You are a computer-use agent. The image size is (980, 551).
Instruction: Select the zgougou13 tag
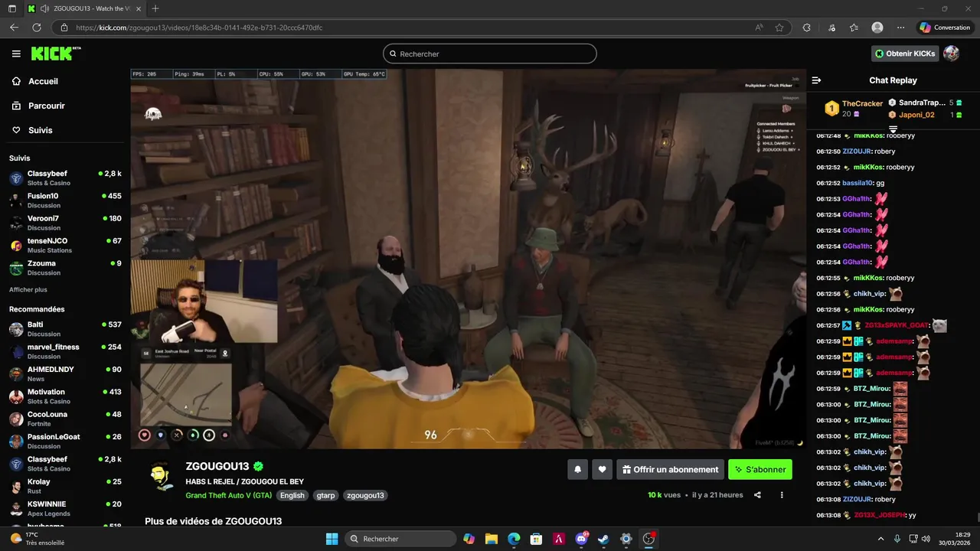coord(365,495)
